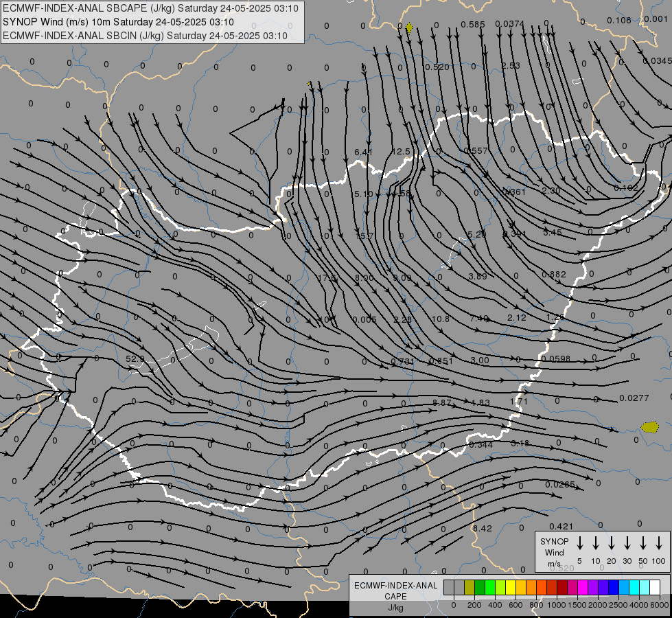Viewport: 672px width, 618px height.
Task: Click the CAPE value 15.7 on map
Action: (x=364, y=236)
